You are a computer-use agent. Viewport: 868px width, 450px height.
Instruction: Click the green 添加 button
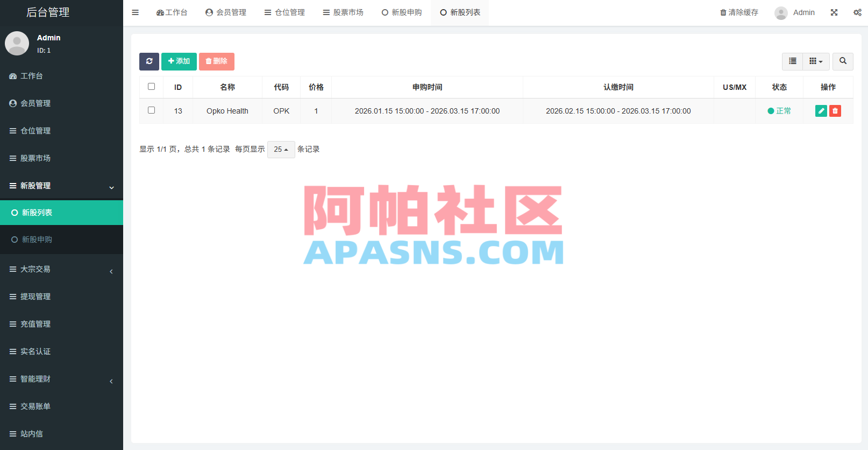179,61
